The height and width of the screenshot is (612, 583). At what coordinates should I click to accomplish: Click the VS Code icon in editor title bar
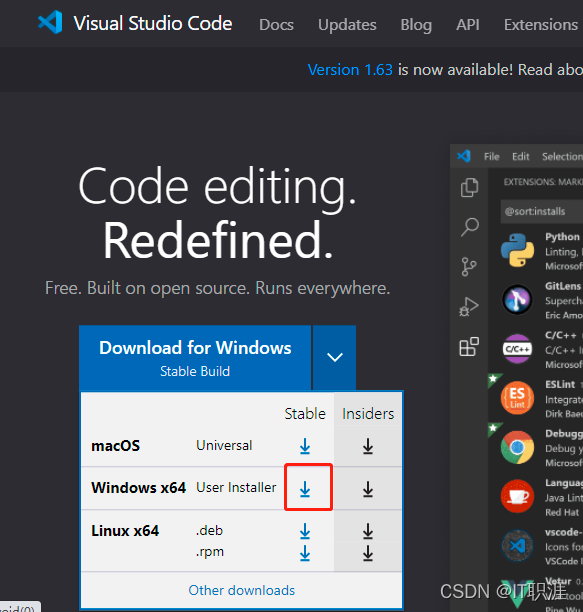tap(464, 157)
